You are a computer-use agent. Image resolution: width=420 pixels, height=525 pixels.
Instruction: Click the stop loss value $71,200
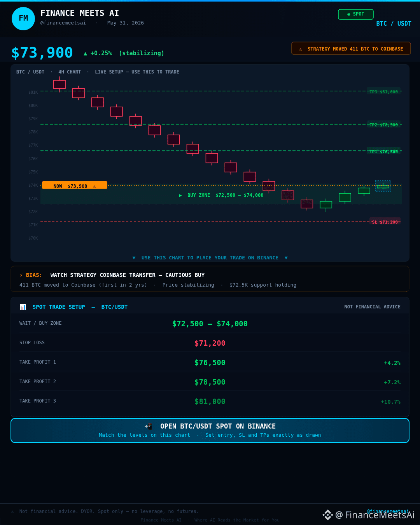[x=210, y=343]
